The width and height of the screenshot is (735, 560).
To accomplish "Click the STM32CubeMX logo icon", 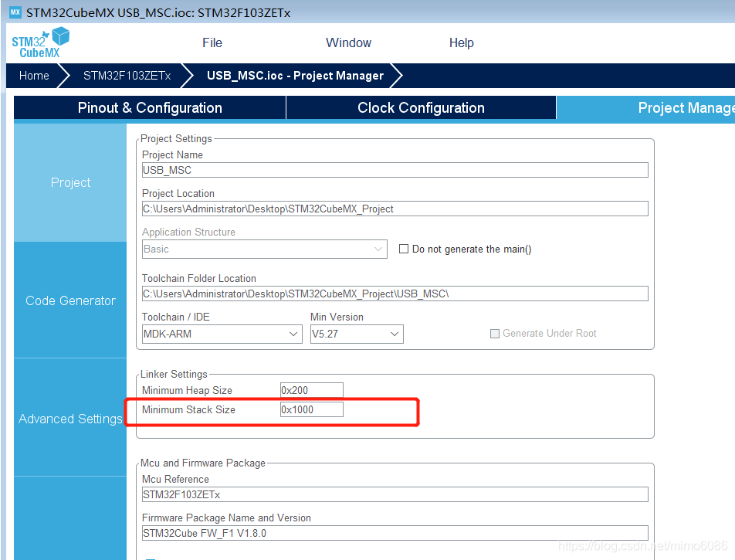I will [40, 42].
